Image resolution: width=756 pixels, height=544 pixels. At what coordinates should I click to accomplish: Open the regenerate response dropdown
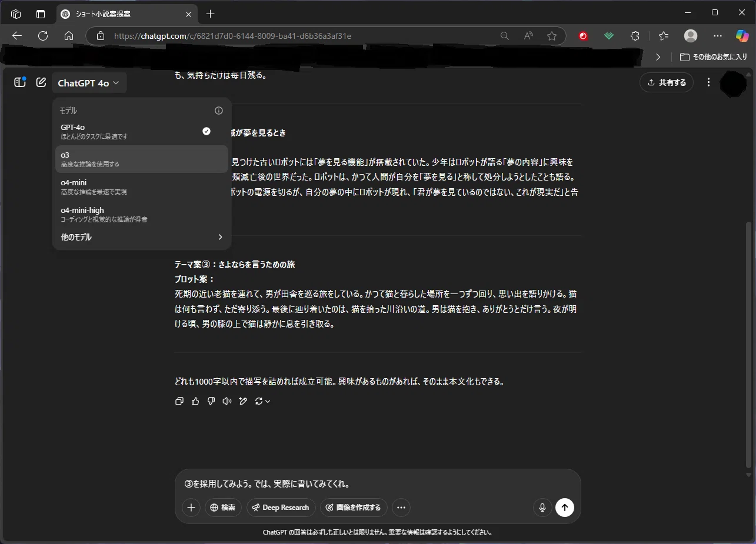(262, 401)
